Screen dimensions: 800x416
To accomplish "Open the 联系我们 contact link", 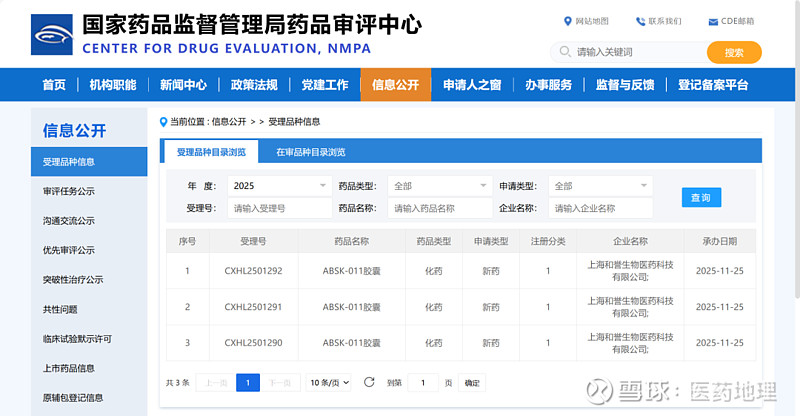I will pyautogui.click(x=659, y=21).
